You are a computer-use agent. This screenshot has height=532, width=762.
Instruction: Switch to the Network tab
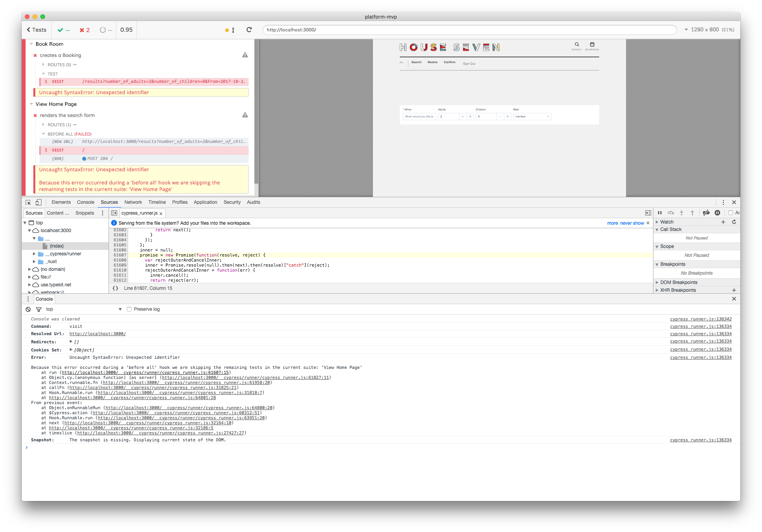point(133,202)
